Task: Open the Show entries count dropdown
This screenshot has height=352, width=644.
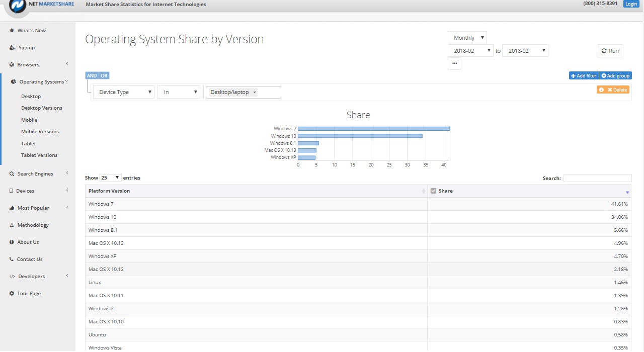Action: [111, 178]
